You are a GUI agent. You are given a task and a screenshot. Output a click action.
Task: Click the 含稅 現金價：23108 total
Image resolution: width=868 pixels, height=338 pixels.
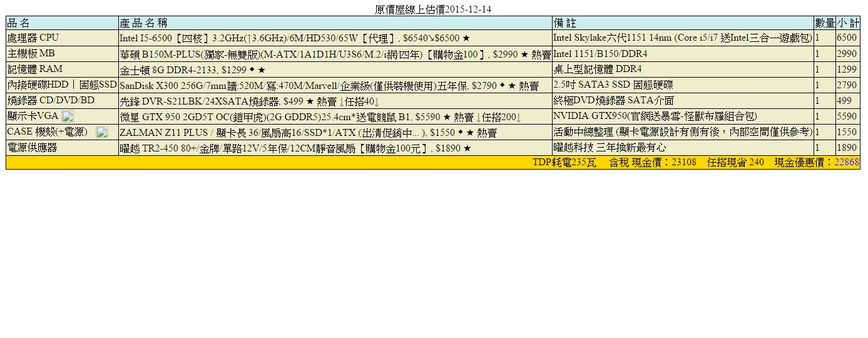(653, 163)
